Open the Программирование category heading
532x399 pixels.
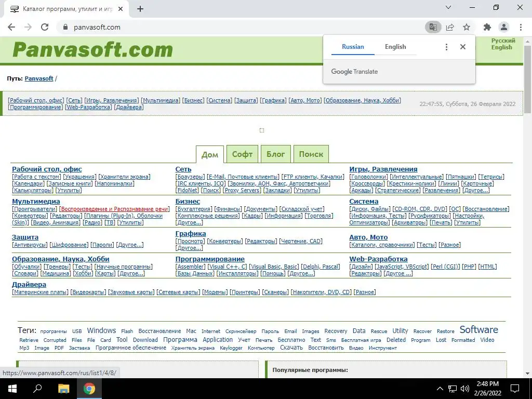click(x=210, y=259)
